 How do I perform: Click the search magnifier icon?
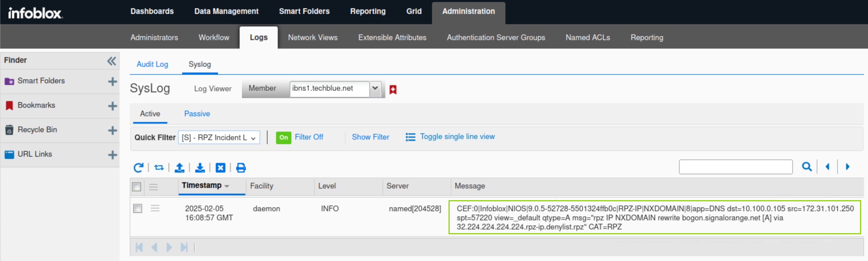[806, 166]
